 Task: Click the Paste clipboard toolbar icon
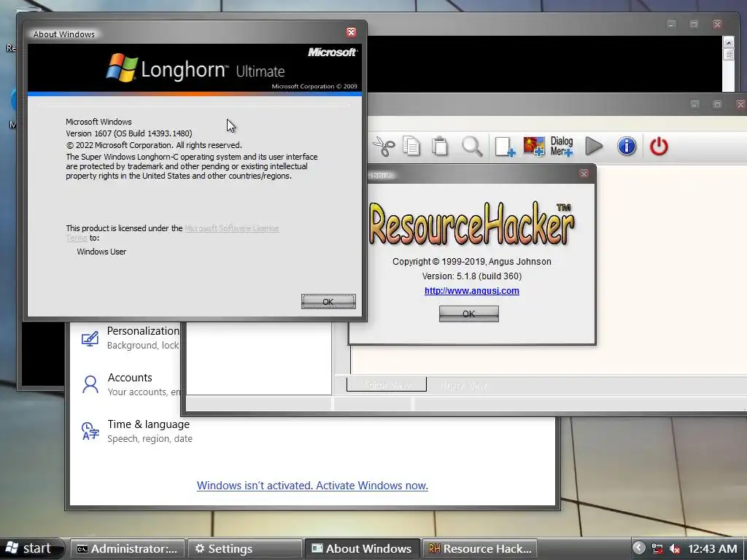440,146
